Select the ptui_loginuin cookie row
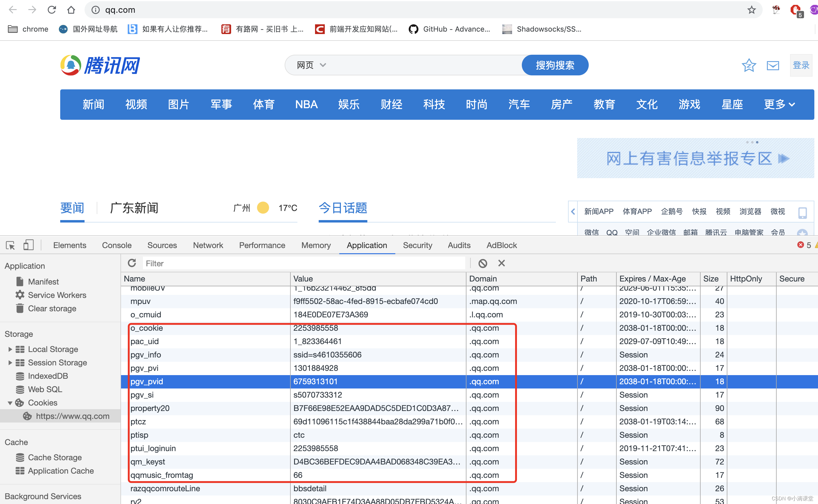Image resolution: width=818 pixels, height=504 pixels. pos(469,448)
